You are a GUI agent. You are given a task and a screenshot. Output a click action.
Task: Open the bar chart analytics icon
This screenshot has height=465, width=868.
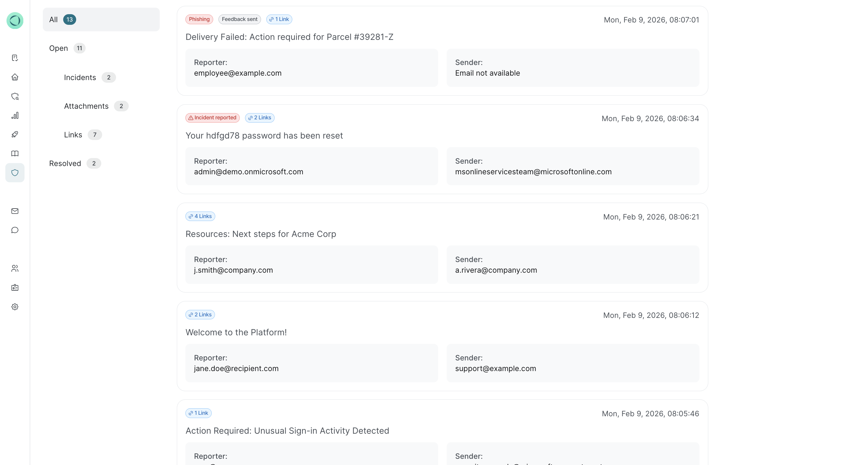click(x=15, y=116)
